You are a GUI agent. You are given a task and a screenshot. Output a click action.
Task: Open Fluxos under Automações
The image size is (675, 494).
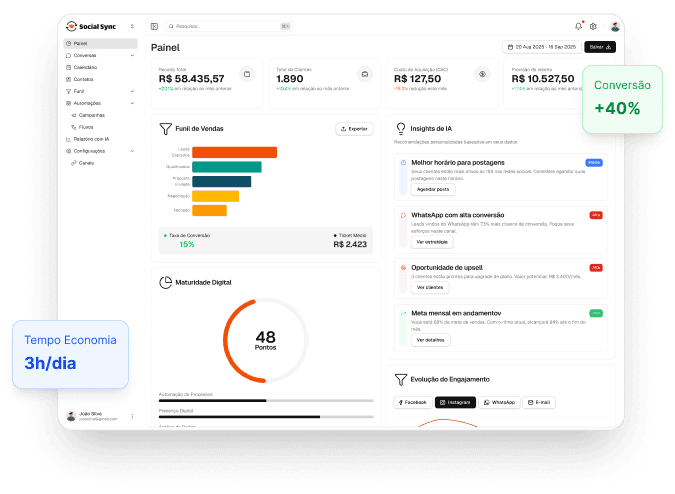85,127
